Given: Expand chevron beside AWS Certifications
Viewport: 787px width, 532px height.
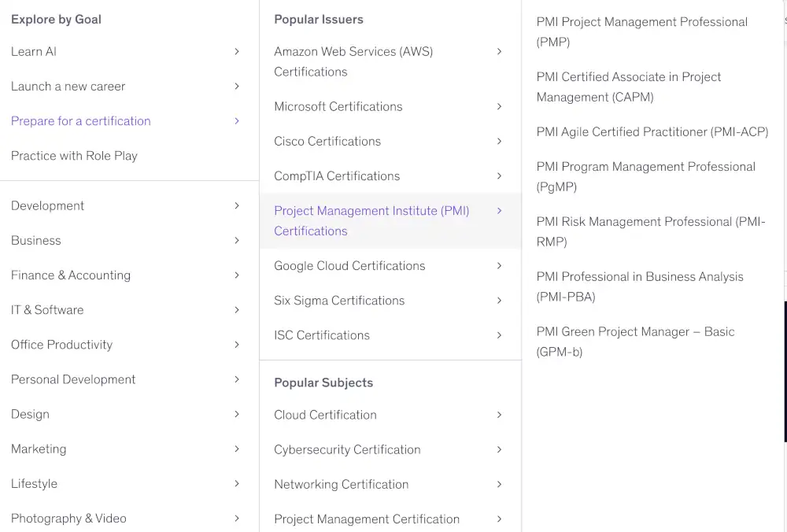Looking at the screenshot, I should click(x=500, y=52).
